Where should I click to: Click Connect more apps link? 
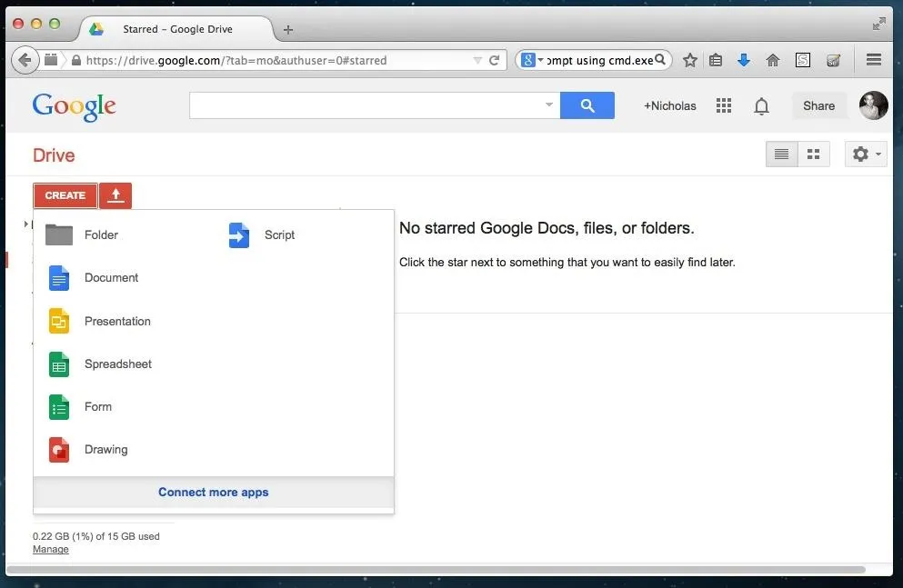(x=214, y=493)
